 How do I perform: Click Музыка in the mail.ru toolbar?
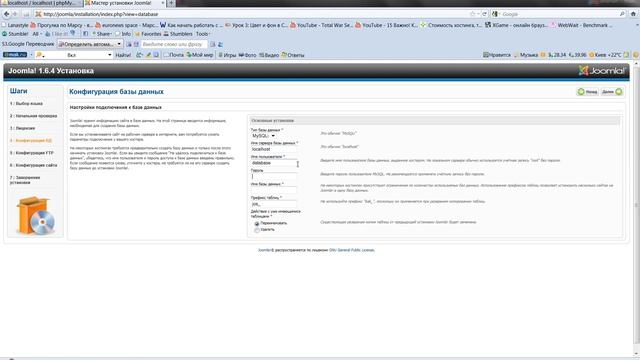tap(526, 55)
